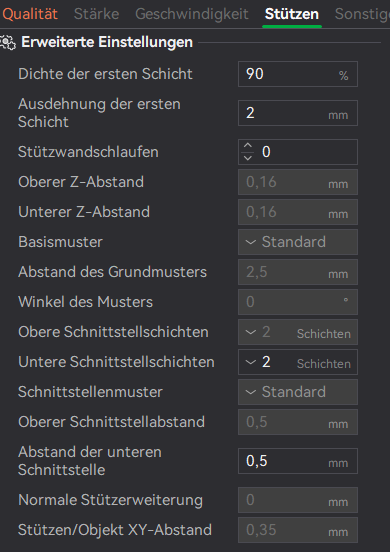Expand the Obere Schnittstellschichten dropdown

pyautogui.click(x=298, y=332)
